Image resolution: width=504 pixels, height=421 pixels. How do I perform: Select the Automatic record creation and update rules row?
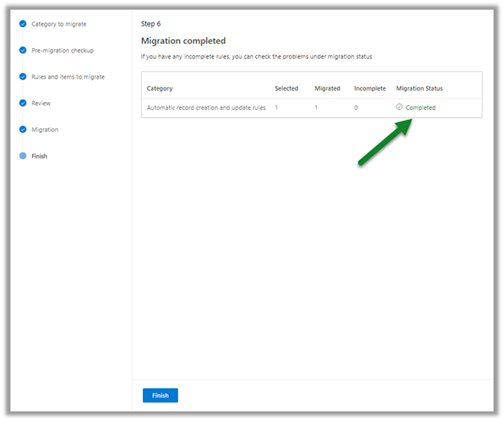[x=206, y=107]
